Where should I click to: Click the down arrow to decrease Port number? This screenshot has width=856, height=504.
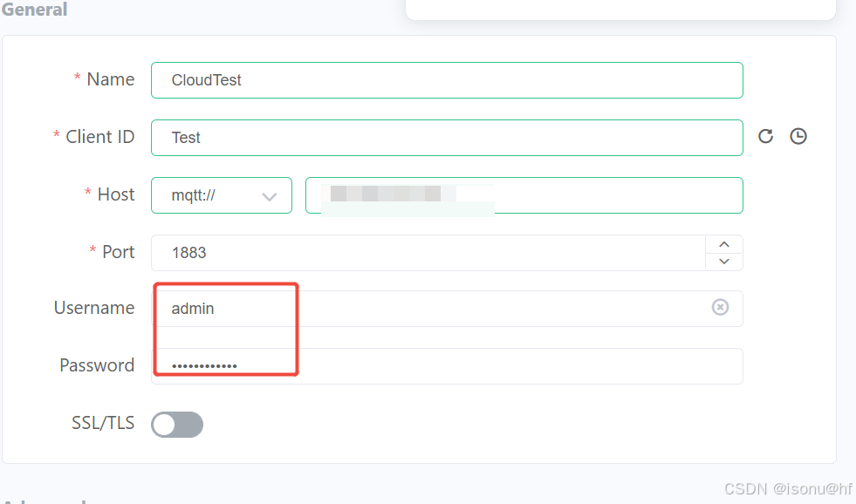point(724,261)
